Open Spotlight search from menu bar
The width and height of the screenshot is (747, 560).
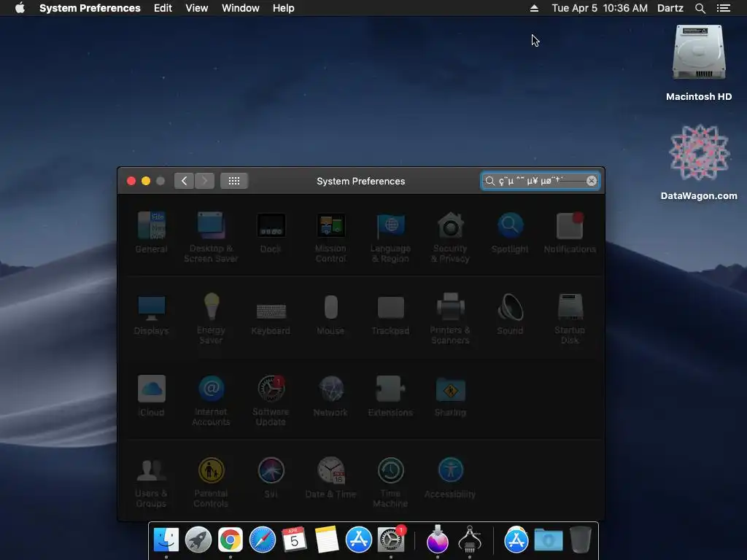tap(700, 8)
